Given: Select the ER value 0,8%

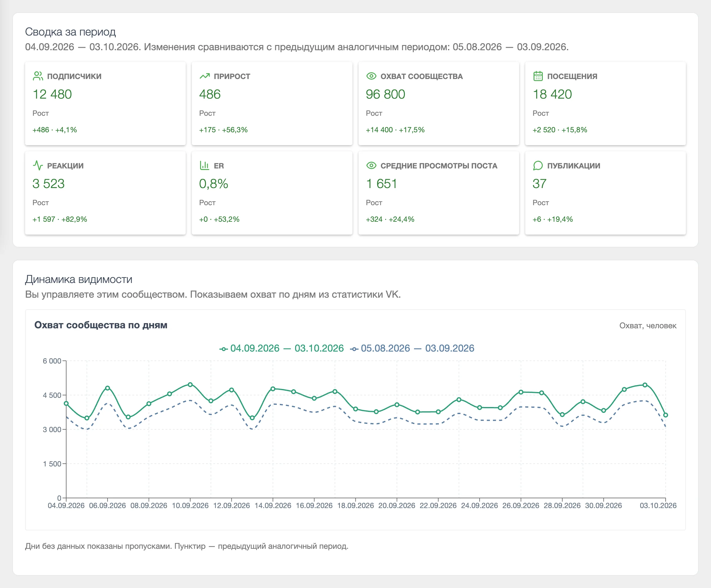Looking at the screenshot, I should point(214,184).
